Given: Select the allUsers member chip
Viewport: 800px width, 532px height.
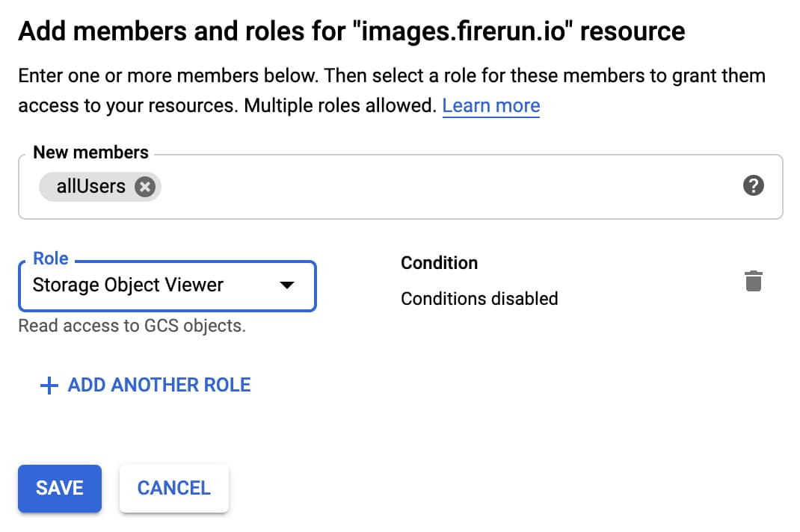Looking at the screenshot, I should pos(90,187).
